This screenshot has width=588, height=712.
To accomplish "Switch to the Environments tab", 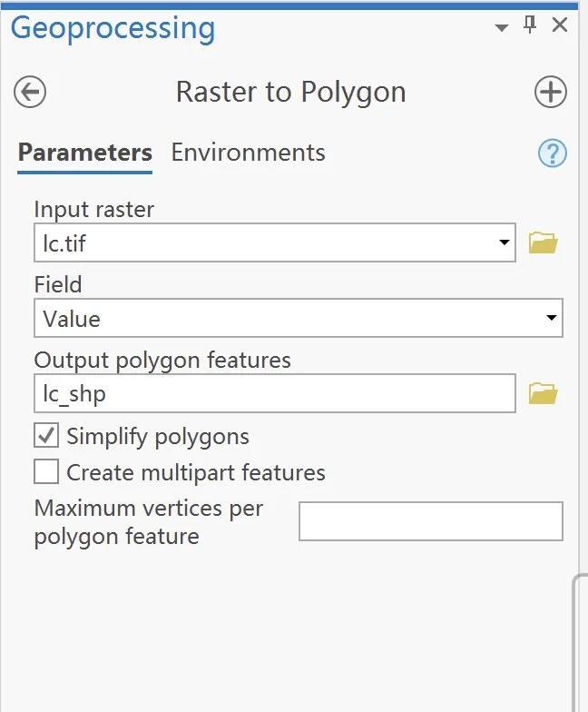I will (248, 152).
